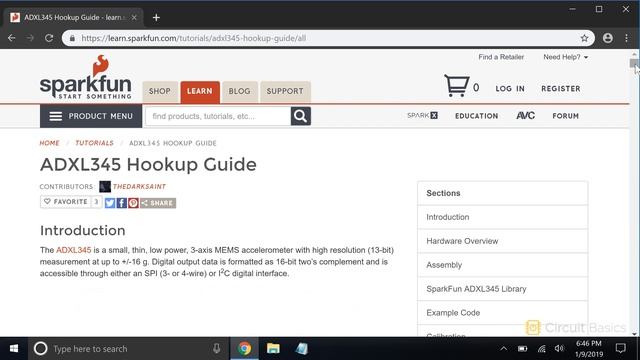The image size is (640, 360).
Task: Click Find a Retailer link
Action: [501, 57]
